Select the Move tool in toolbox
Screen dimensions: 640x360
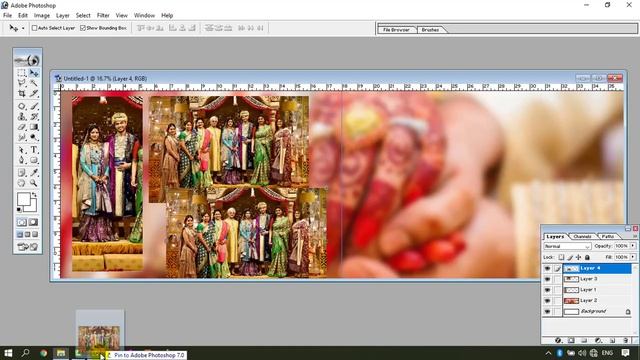coord(34,73)
